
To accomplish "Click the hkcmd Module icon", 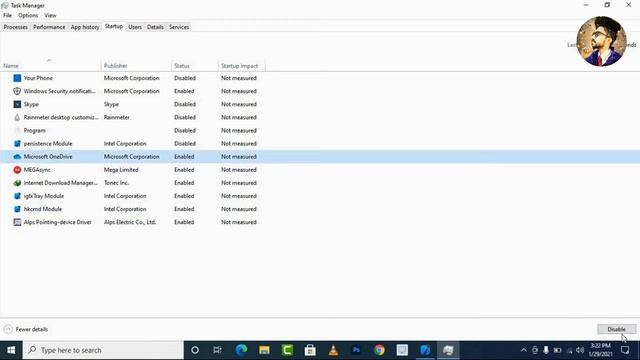I will (x=17, y=209).
